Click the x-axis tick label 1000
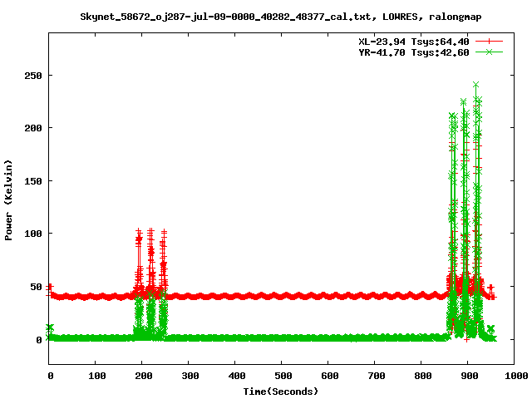 (x=515, y=376)
